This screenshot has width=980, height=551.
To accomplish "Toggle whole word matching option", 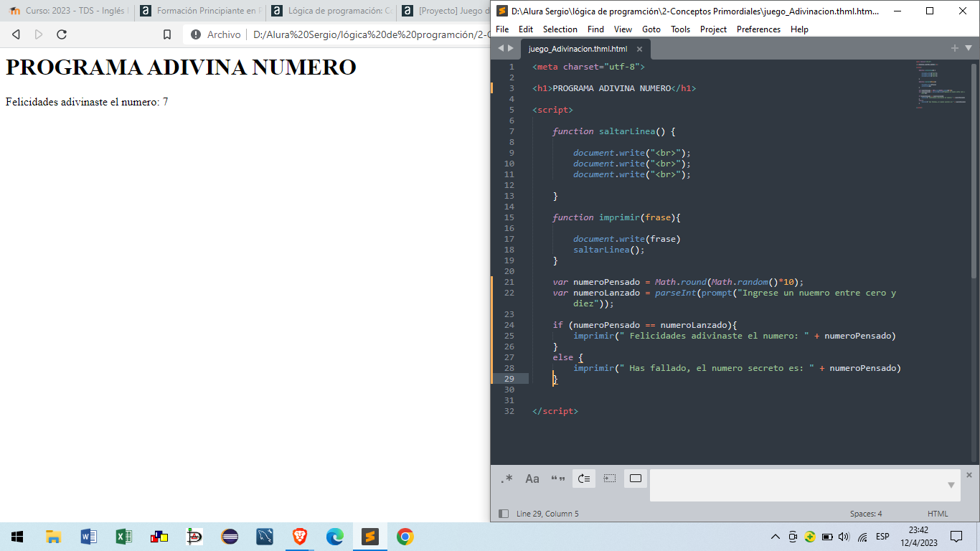I will pyautogui.click(x=558, y=479).
